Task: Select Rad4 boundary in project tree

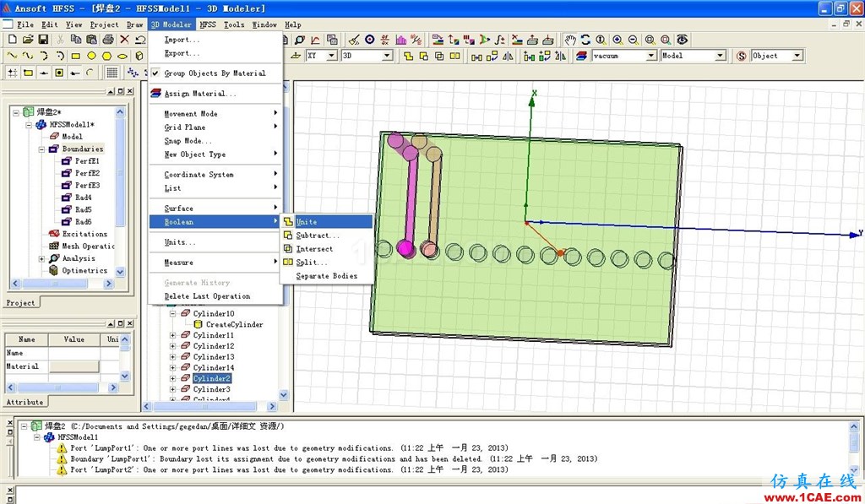Action: (x=84, y=198)
